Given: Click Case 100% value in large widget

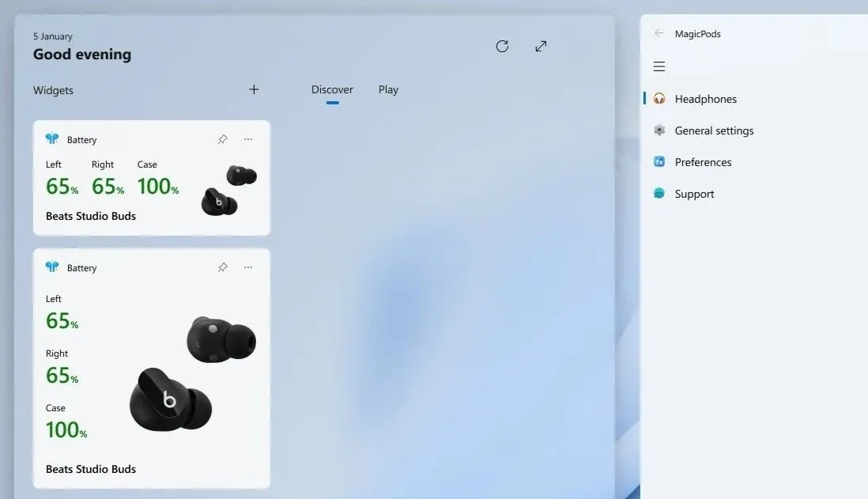Looking at the screenshot, I should point(66,430).
